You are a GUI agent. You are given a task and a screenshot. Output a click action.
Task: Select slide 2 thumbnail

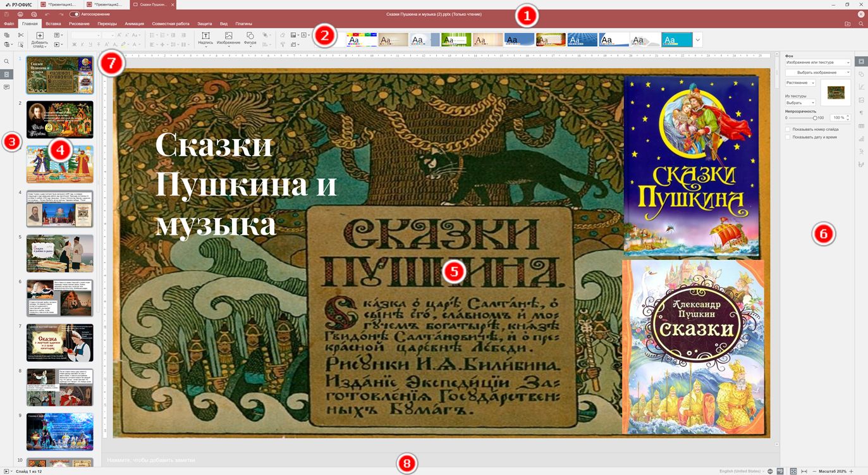point(59,119)
